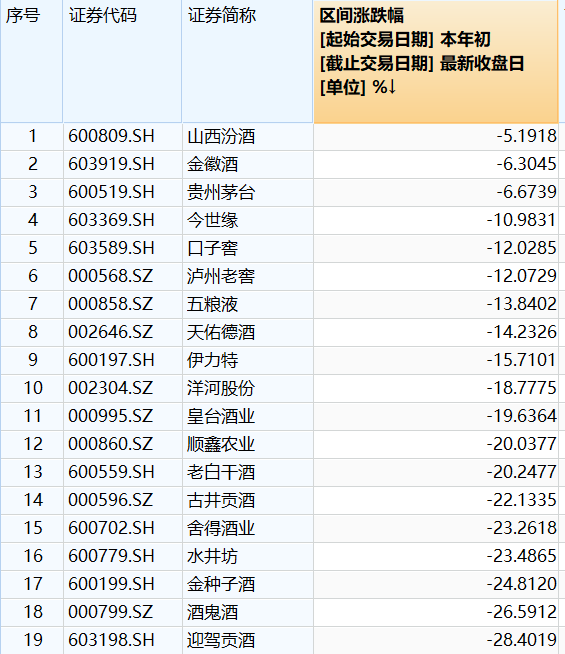Select the cell 000596.SZ

click(123, 500)
